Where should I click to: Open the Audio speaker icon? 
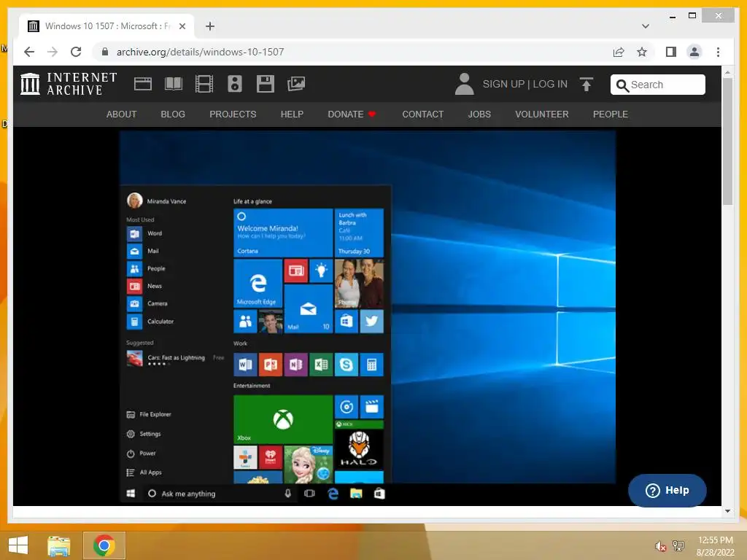pos(235,84)
